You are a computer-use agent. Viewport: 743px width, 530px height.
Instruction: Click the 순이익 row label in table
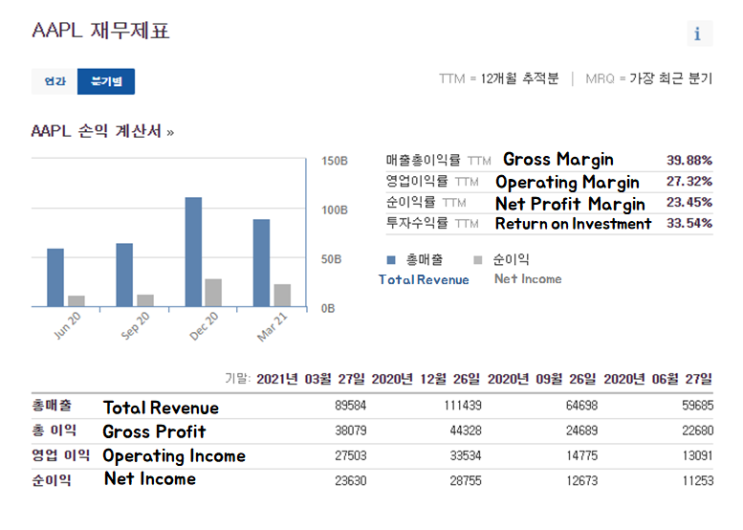pos(52,481)
